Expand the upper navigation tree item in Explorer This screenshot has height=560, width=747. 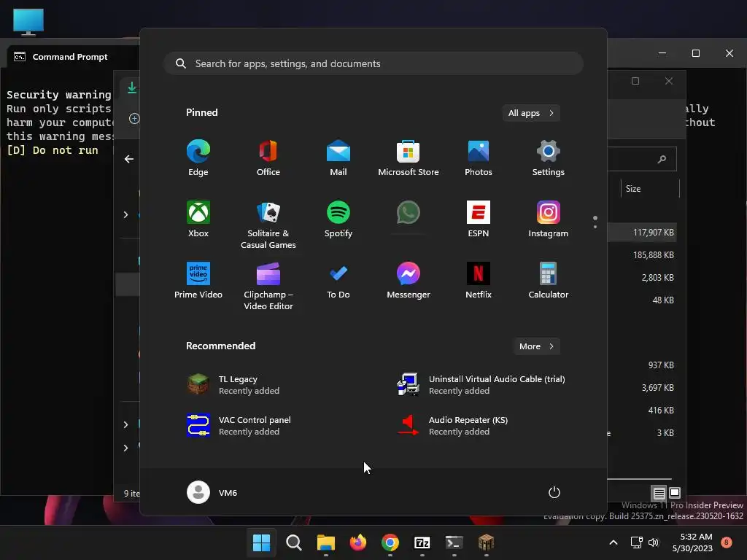[x=125, y=215]
